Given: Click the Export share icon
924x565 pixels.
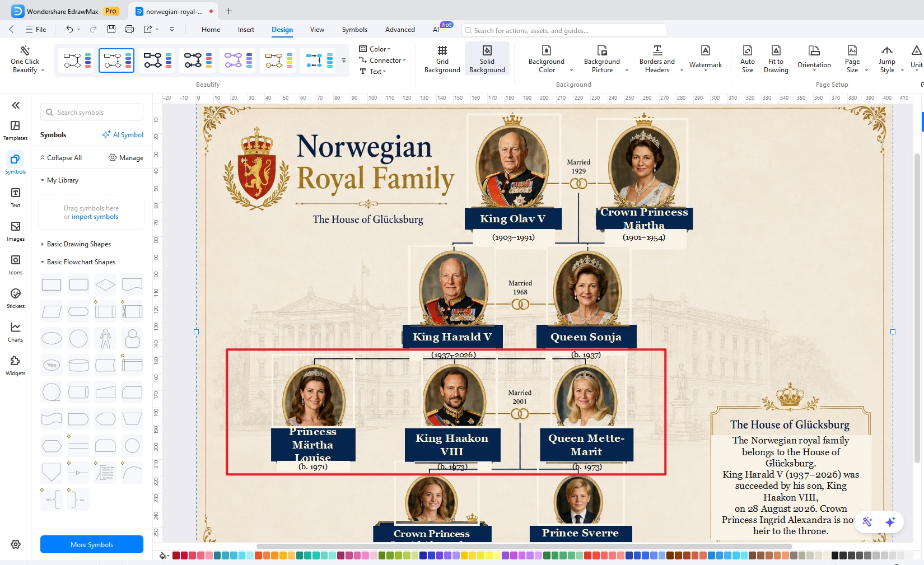Looking at the screenshot, I should pos(148,29).
